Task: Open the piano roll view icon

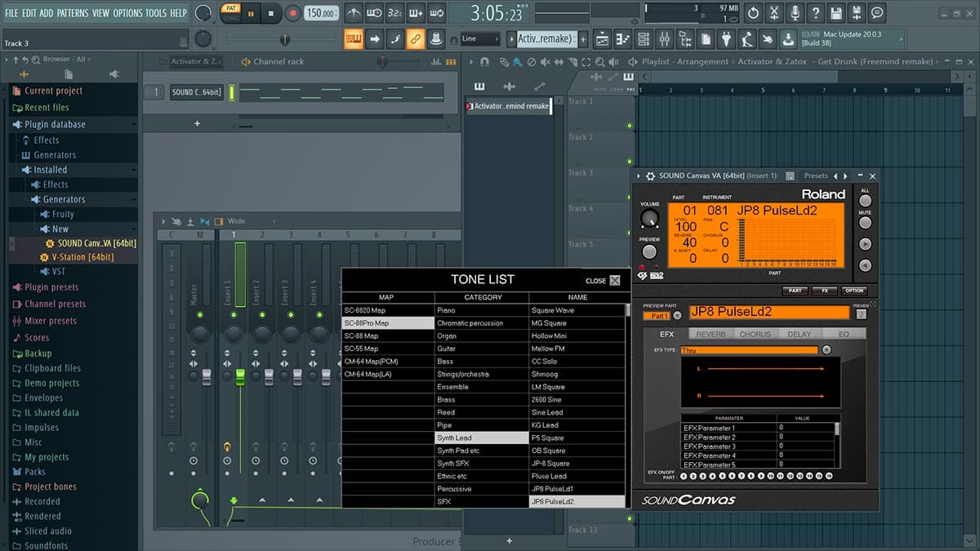Action: [623, 38]
